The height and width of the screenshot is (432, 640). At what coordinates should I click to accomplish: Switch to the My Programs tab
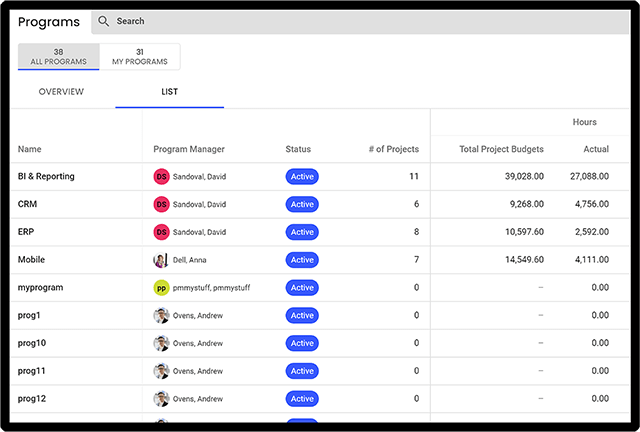140,57
